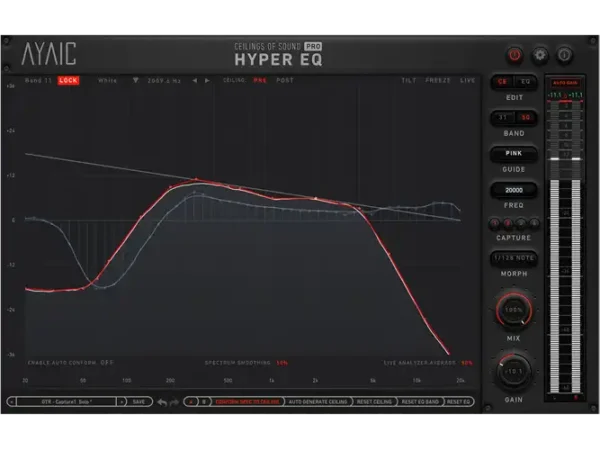This screenshot has height=450, width=600.
Task: Click the RESET EQ button
Action: [458, 402]
